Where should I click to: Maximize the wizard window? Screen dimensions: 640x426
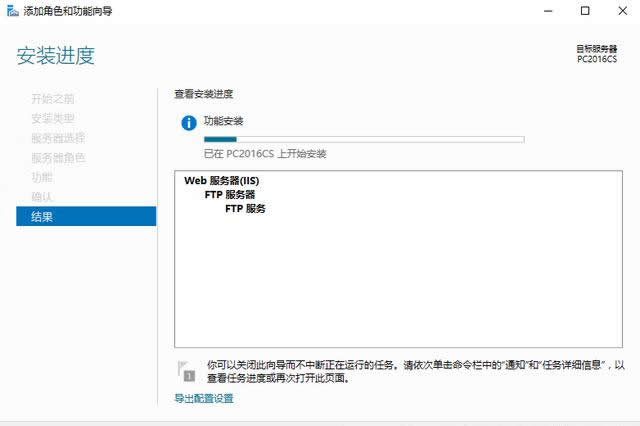[x=585, y=11]
